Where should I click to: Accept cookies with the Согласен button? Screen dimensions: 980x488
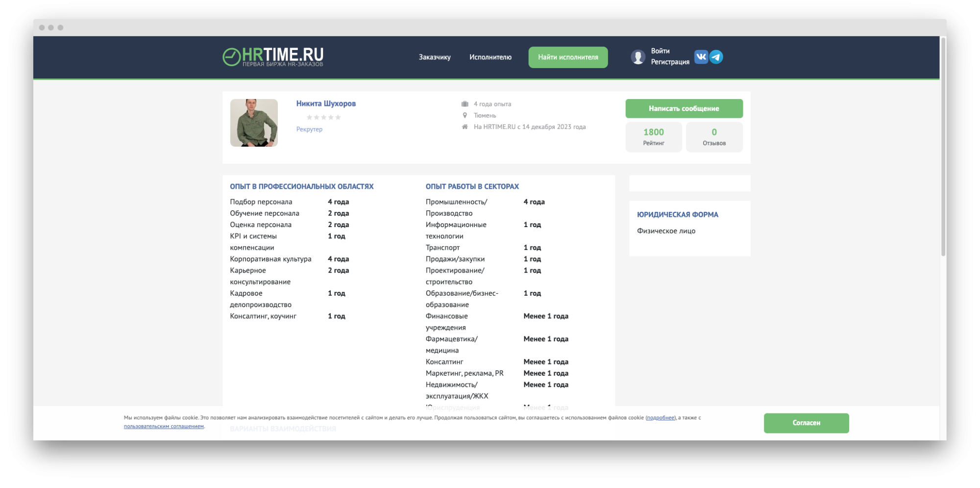coord(806,423)
